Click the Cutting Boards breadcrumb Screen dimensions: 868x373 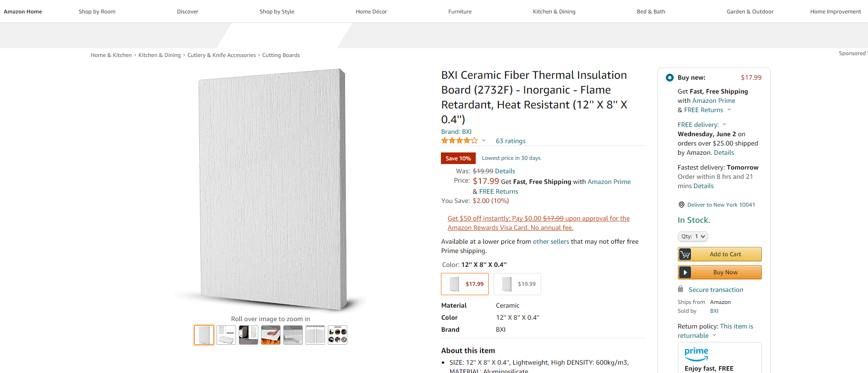(281, 55)
